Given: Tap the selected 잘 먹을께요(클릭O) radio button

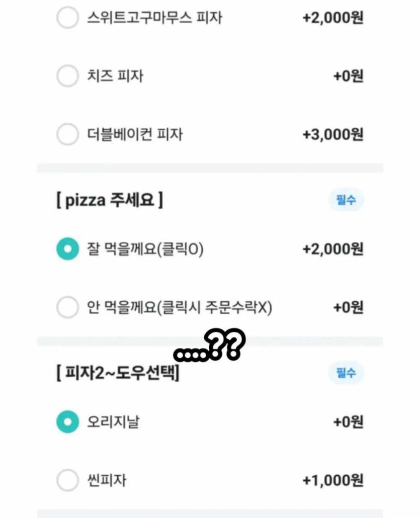Looking at the screenshot, I should point(67,249).
